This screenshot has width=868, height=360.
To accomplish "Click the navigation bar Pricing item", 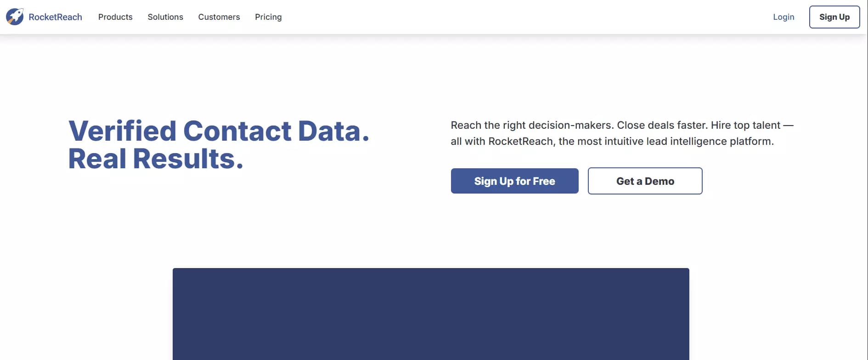I will click(x=268, y=17).
